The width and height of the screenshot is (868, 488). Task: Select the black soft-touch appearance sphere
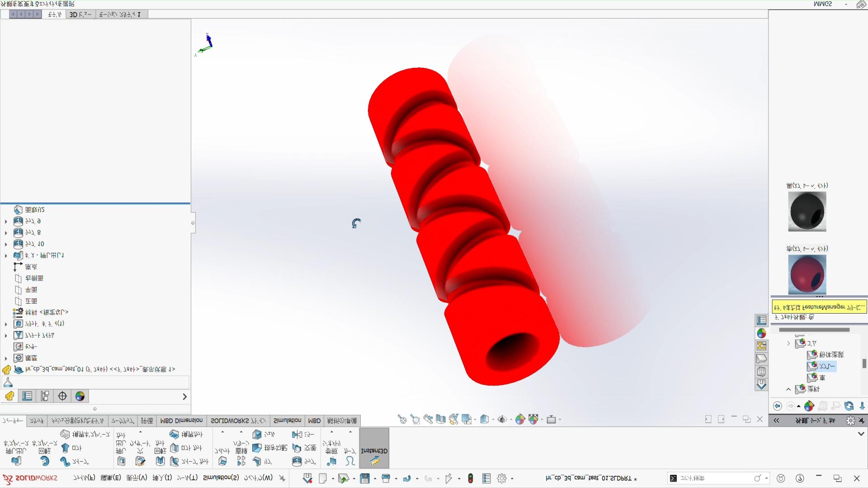[807, 211]
